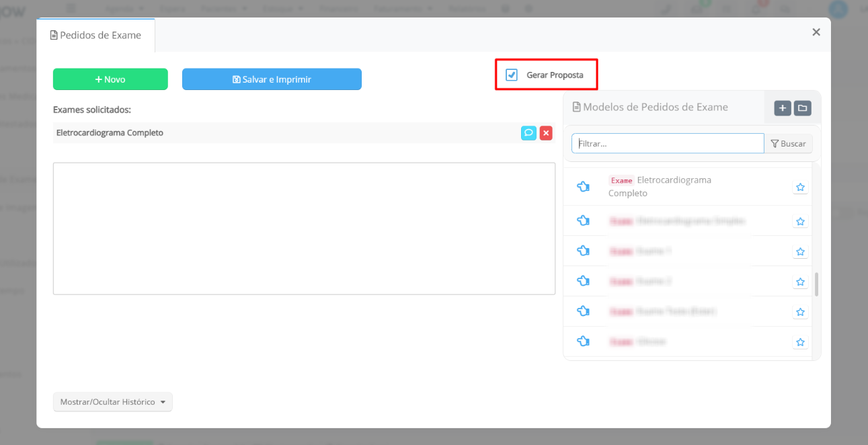
Task: Select Eletrocardiograma Completo under Exames solicitados
Action: [110, 133]
